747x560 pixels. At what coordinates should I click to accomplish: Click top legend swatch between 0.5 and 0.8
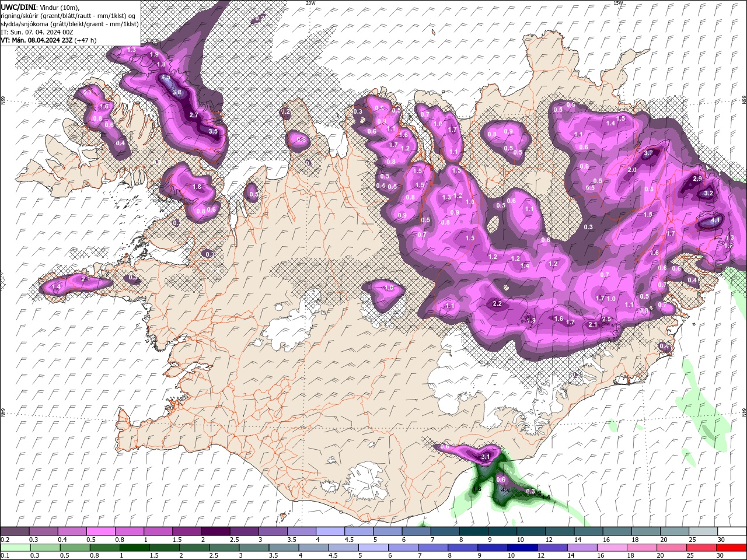101,531
